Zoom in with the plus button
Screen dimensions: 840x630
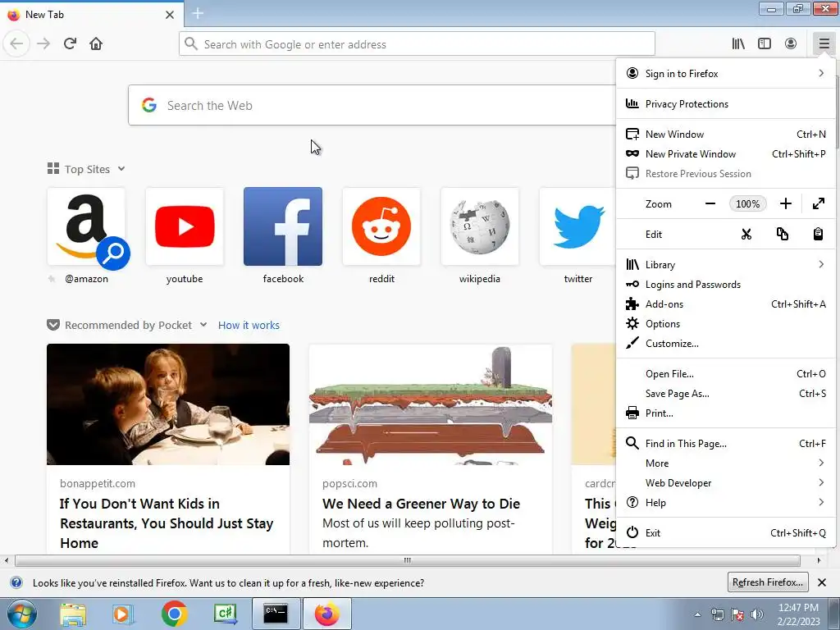(x=785, y=203)
